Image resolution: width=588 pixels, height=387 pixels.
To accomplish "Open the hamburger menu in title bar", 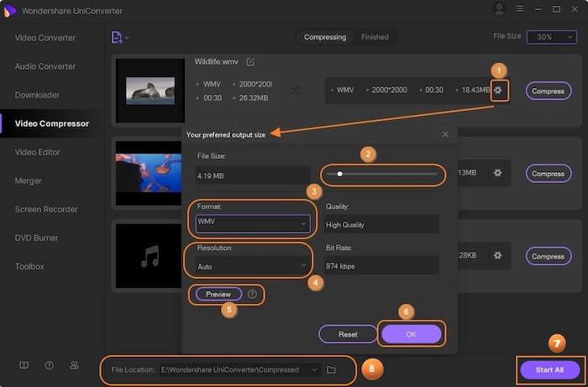I will point(520,8).
